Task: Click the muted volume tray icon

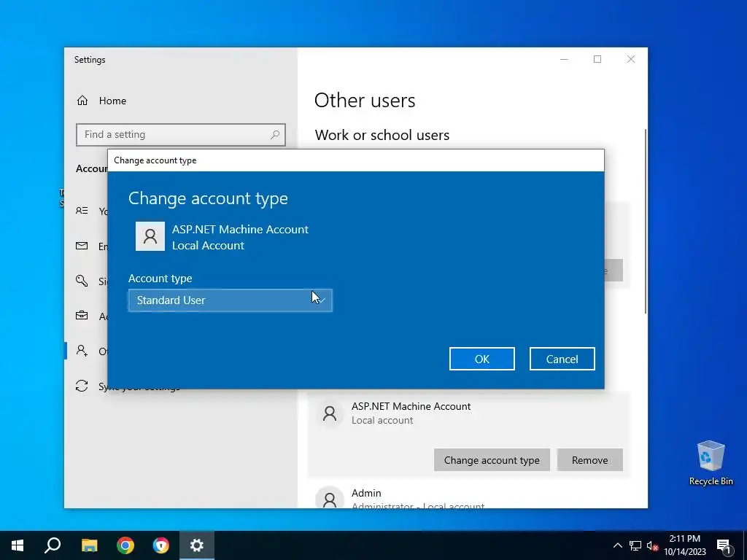Action: (652, 545)
